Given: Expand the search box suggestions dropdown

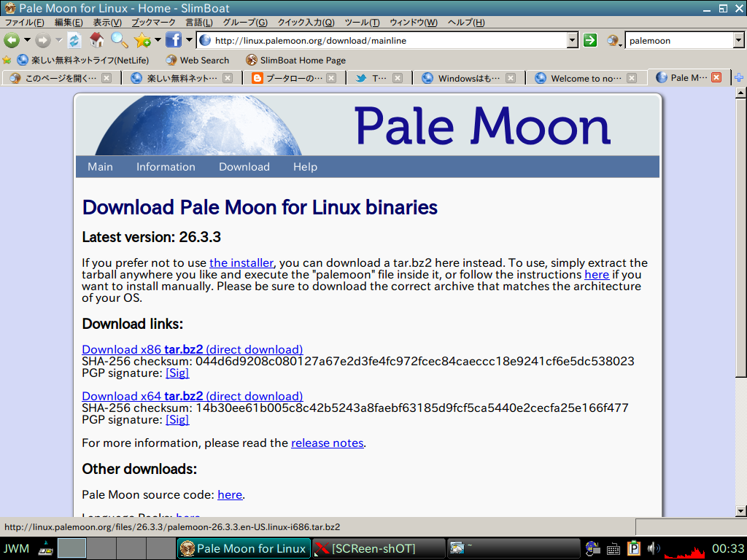Looking at the screenshot, I should [x=738, y=41].
